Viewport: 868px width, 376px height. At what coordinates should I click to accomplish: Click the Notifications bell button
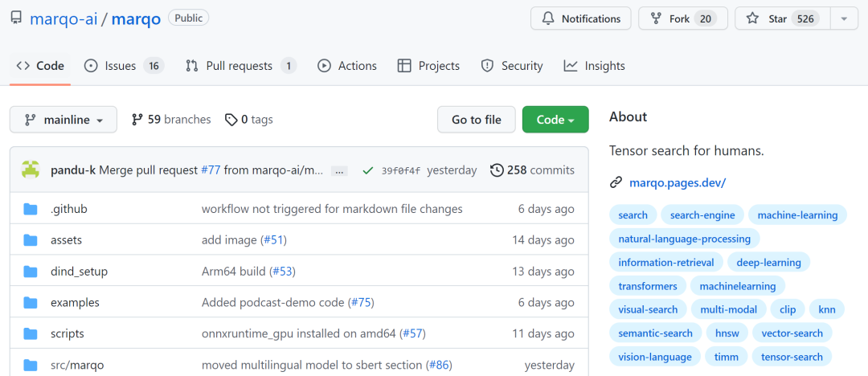tap(580, 18)
